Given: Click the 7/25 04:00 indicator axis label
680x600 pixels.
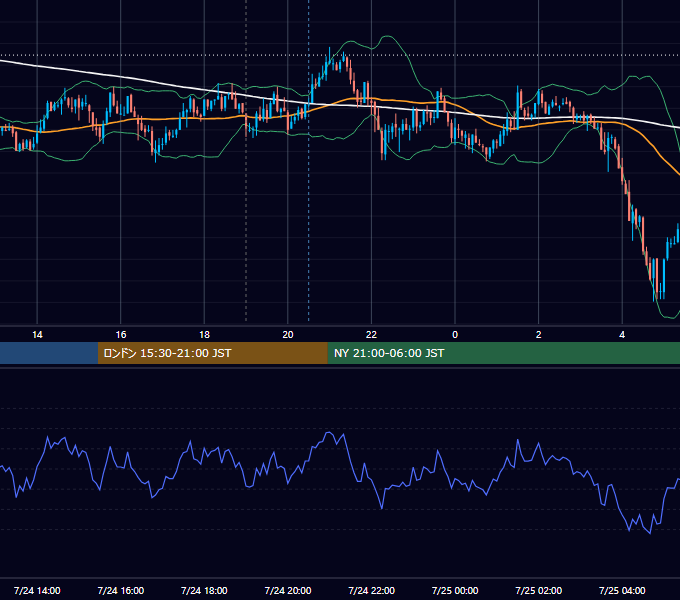Looking at the screenshot, I should pos(622,590).
